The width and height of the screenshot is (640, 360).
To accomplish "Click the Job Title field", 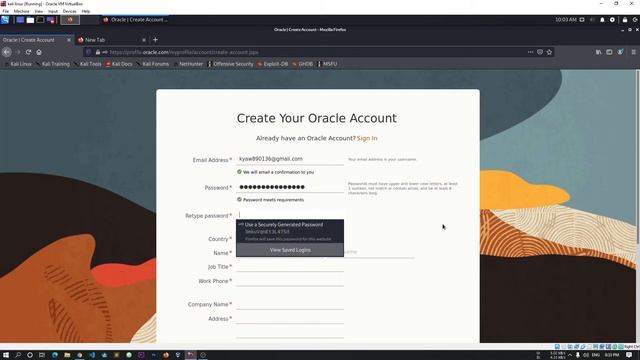I will [x=290, y=267].
